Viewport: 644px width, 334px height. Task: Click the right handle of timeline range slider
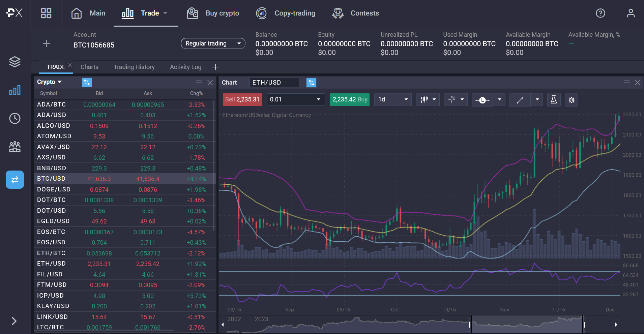click(584, 325)
